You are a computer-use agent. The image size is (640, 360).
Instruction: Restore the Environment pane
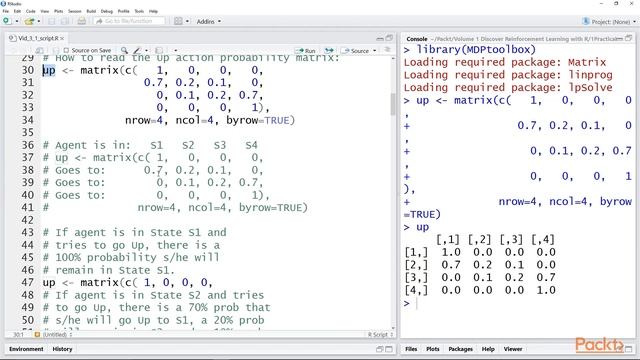tap(380, 349)
